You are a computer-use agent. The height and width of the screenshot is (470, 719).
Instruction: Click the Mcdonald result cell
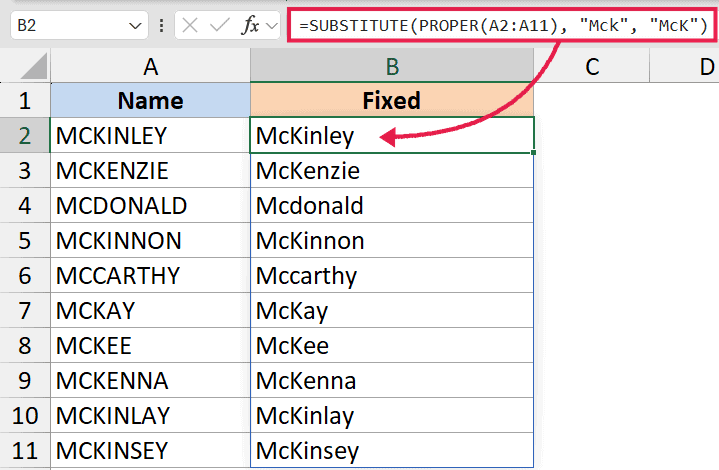pos(392,205)
